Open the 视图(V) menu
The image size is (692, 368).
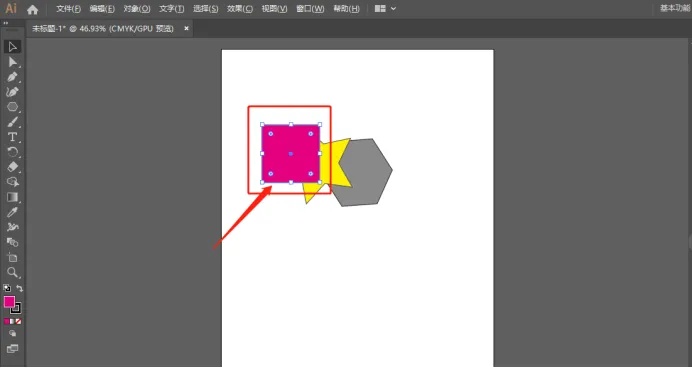275,9
